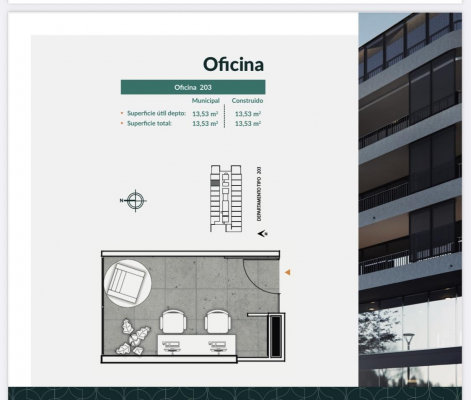Click the orange entrance triangle marker
The image size is (471, 400).
coord(287,272)
